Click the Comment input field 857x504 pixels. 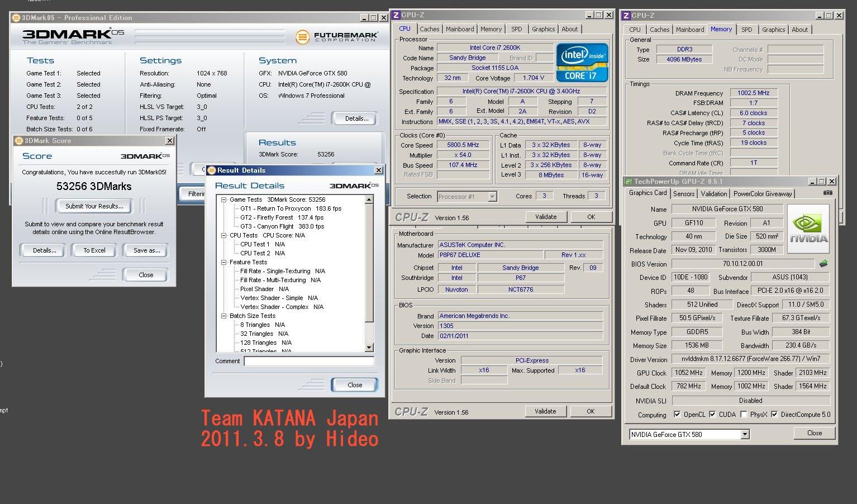click(308, 361)
